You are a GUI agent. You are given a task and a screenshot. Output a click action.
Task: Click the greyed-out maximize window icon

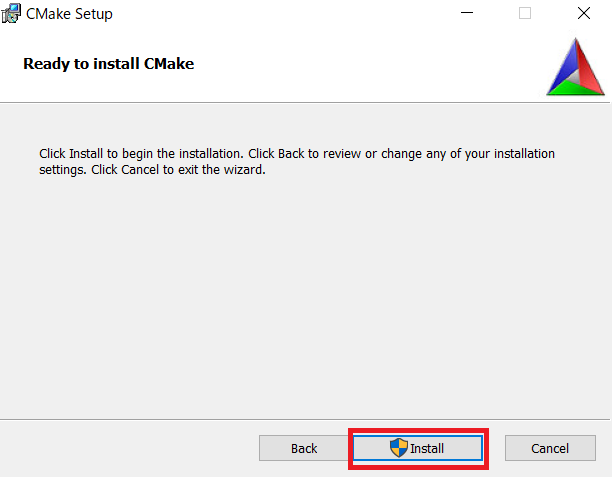click(525, 14)
